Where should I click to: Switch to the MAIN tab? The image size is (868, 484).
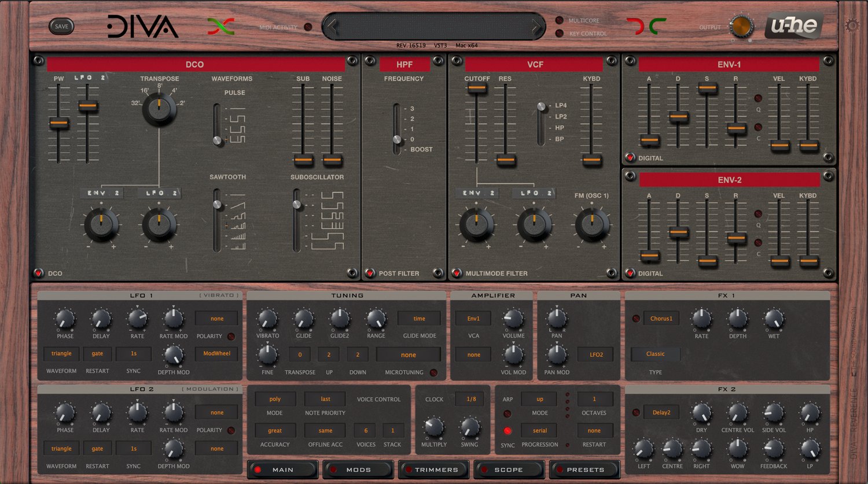(x=283, y=470)
